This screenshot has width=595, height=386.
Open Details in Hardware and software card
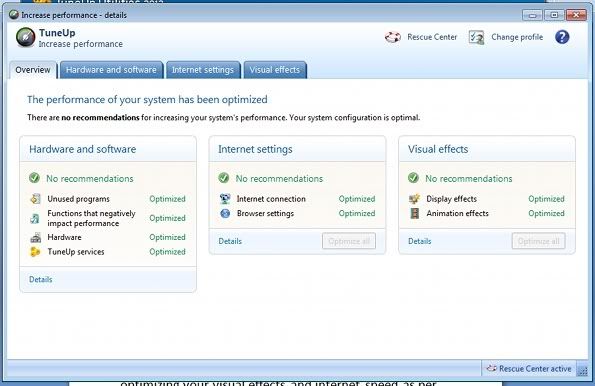(41, 279)
